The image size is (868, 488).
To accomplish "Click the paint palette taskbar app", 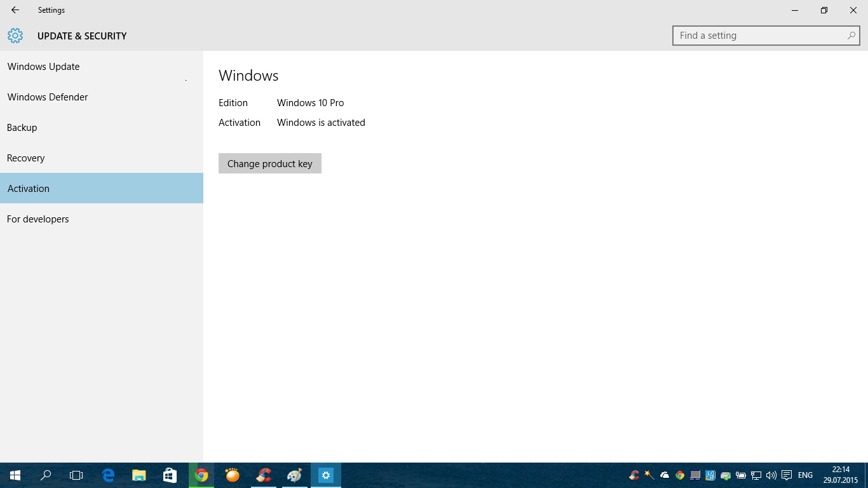I will pyautogui.click(x=294, y=475).
